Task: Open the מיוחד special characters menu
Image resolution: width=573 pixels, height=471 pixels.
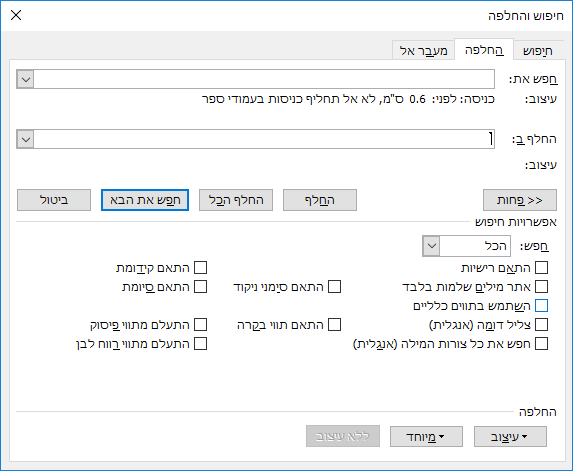Action: click(426, 436)
